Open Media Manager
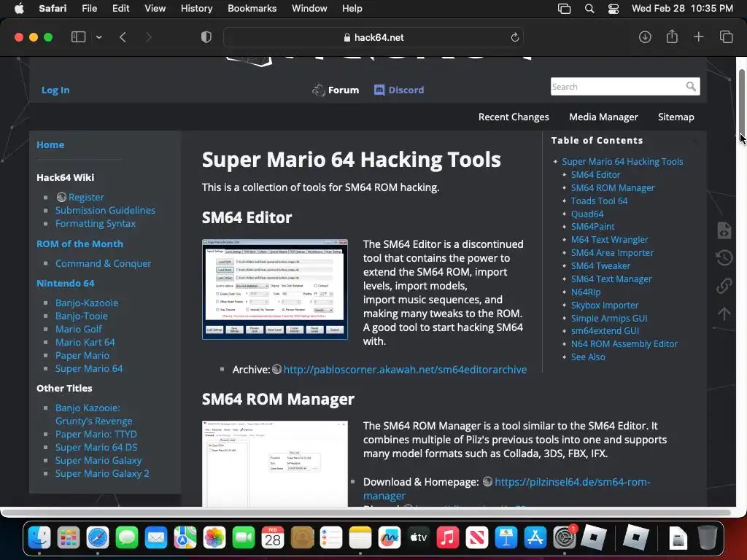Image resolution: width=747 pixels, height=560 pixels. pos(603,117)
